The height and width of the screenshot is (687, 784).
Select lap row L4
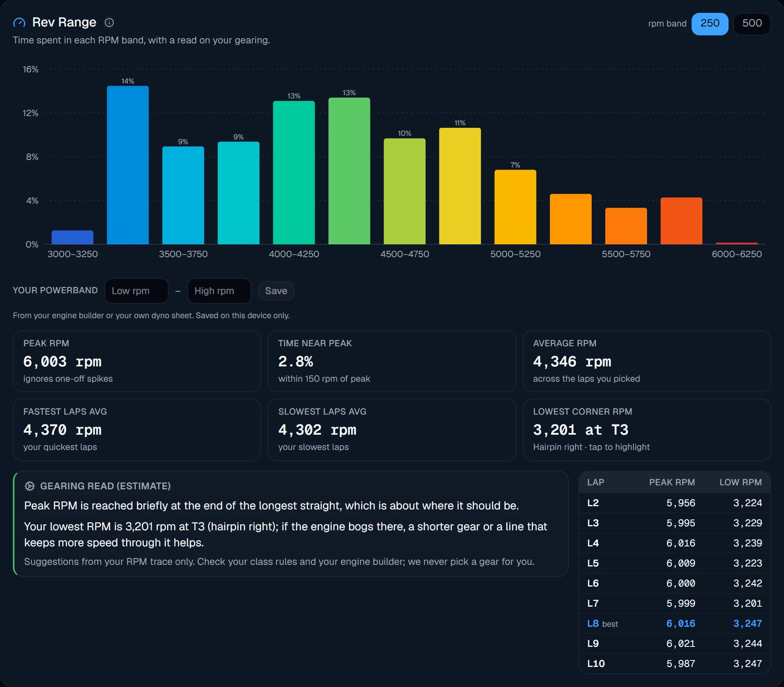674,543
